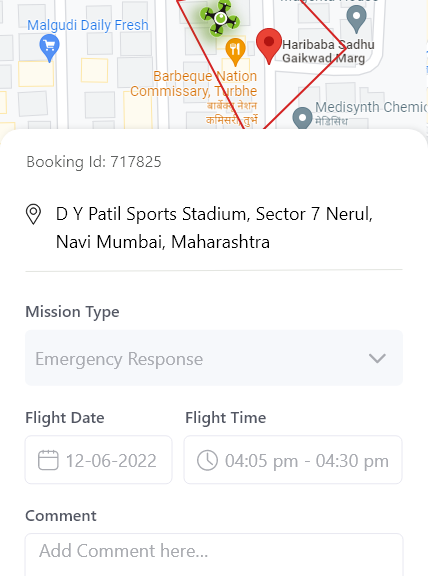Click the Malgudi Daily Fresh map label

pos(88,25)
